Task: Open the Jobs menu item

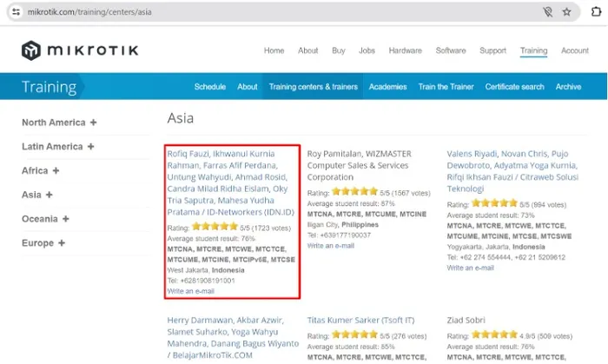Action: coord(367,50)
